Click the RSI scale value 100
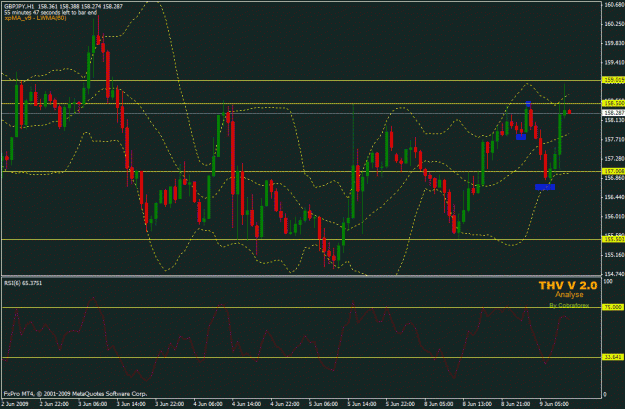Viewport: 625px width, 409px height. (x=608, y=281)
